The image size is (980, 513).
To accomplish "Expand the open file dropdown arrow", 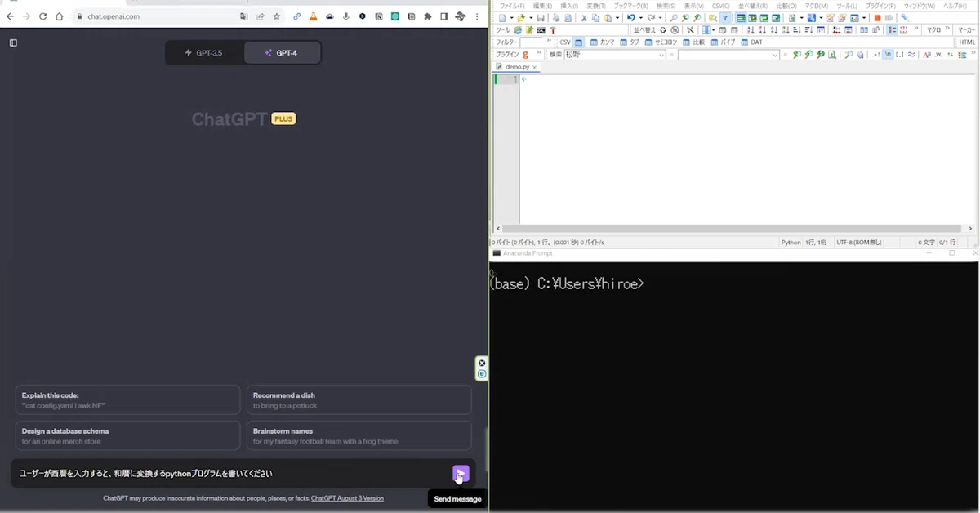I will [x=531, y=18].
